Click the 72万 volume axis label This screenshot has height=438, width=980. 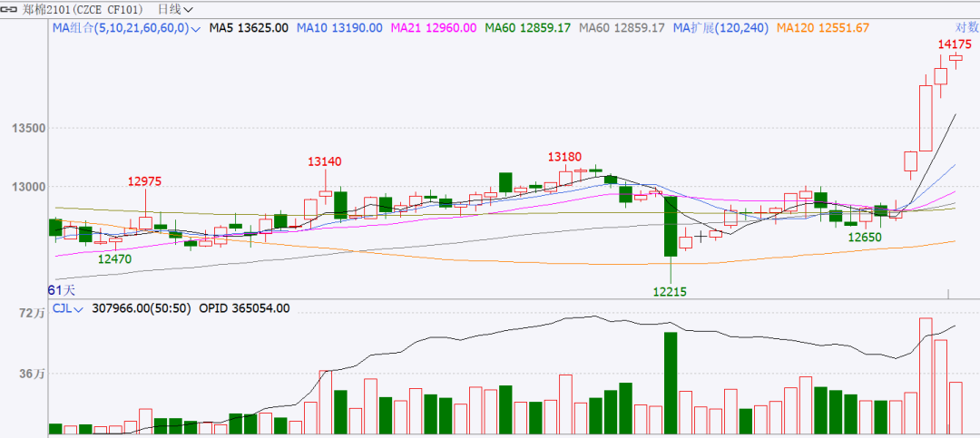33,315
